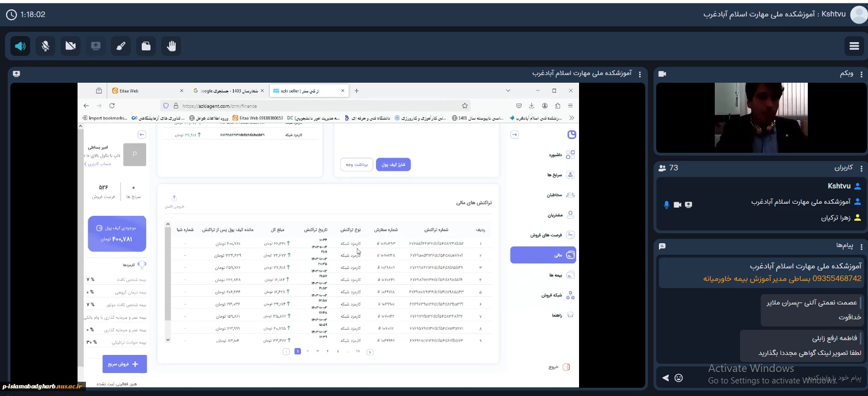Send the chat message with the arrow
This screenshot has width=868, height=396.
666,378
